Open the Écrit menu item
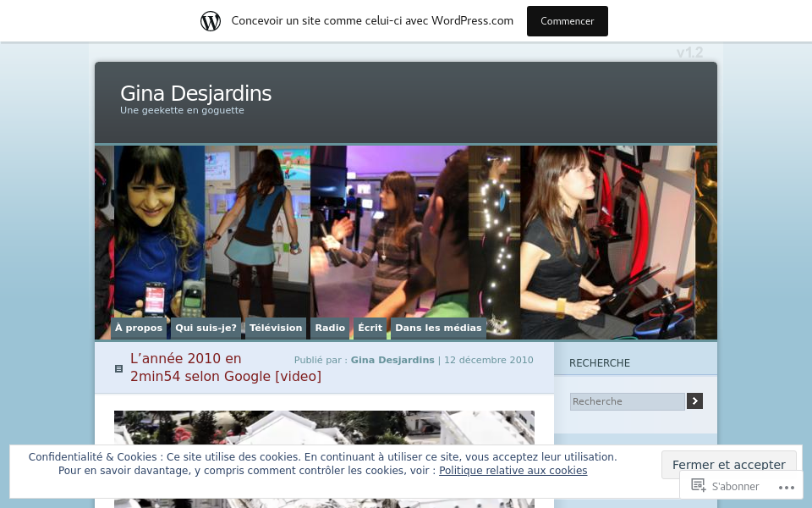The width and height of the screenshot is (812, 508). click(x=370, y=328)
